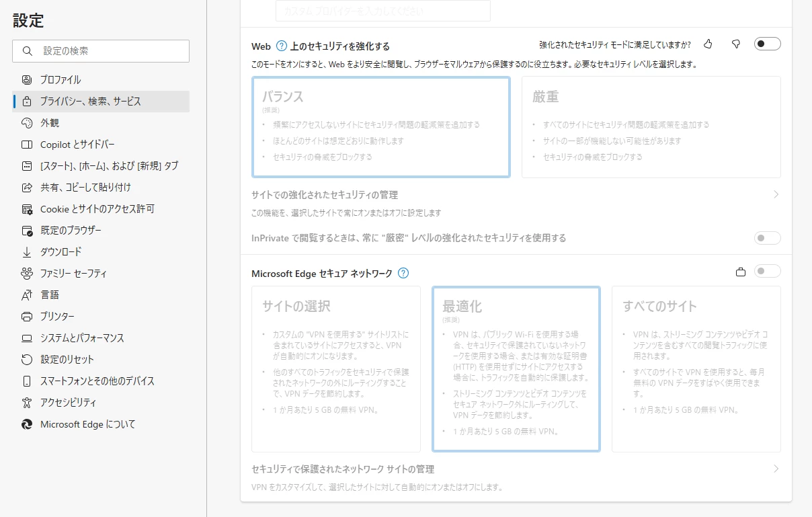Click the language icon next to 言語
Screen dimensions: 812x517
pos(27,295)
